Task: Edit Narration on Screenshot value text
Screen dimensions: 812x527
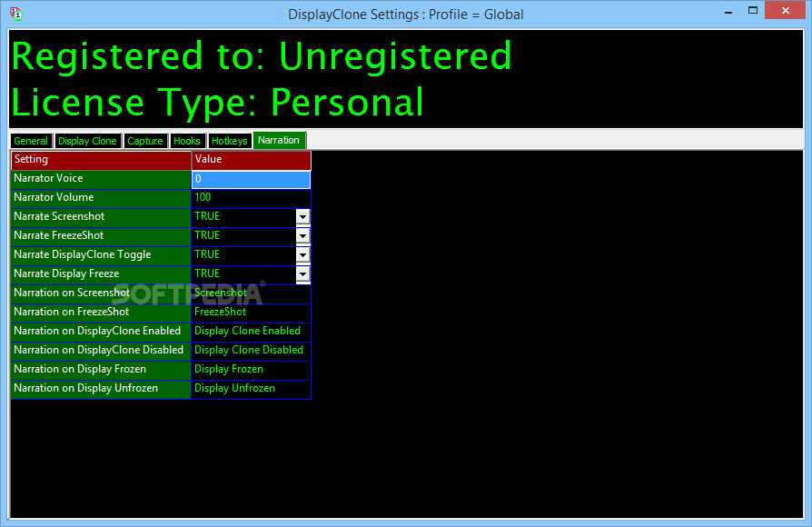Action: click(252, 293)
